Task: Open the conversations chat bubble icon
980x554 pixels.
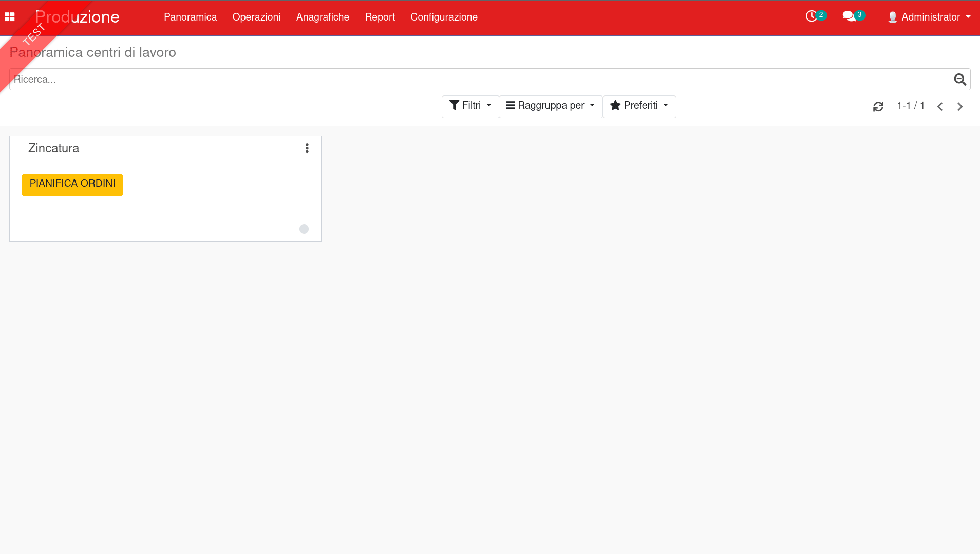Action: point(849,16)
